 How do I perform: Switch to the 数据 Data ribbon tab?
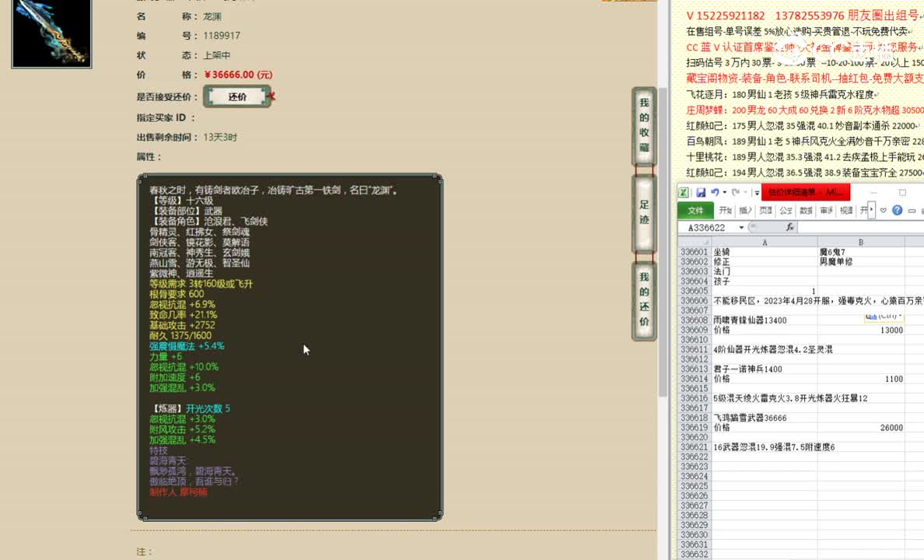point(806,211)
